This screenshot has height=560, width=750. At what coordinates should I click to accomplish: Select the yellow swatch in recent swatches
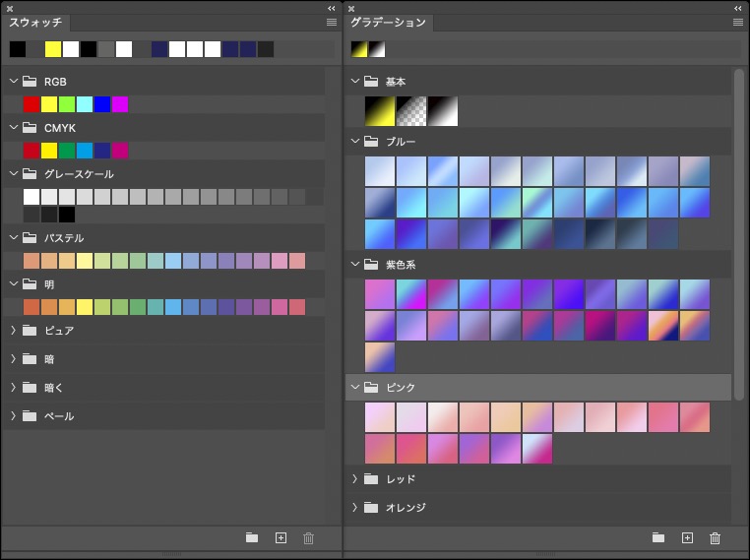[x=53, y=49]
